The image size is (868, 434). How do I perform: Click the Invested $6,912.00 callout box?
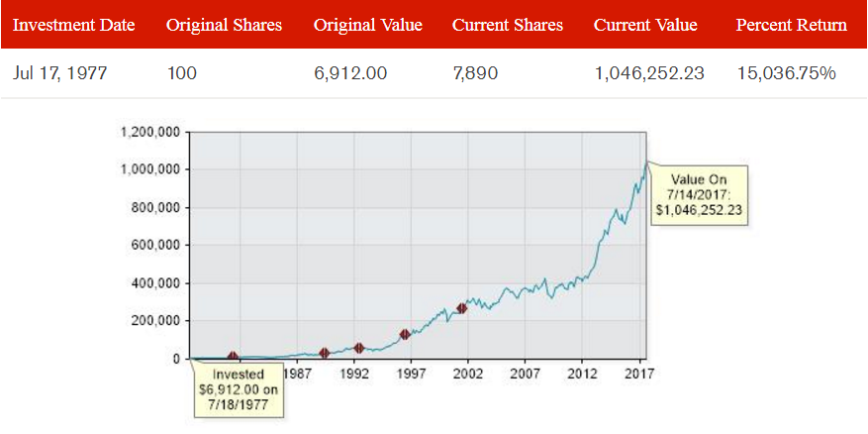[239, 389]
